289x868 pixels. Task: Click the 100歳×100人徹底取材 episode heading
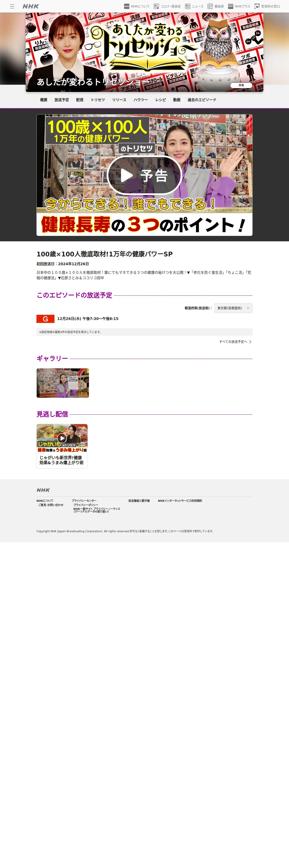105,254
